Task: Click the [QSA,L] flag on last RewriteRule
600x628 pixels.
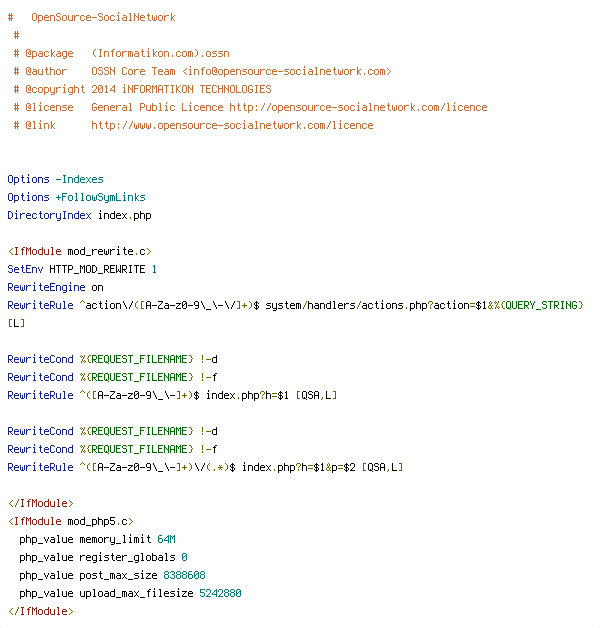Action: coord(382,467)
